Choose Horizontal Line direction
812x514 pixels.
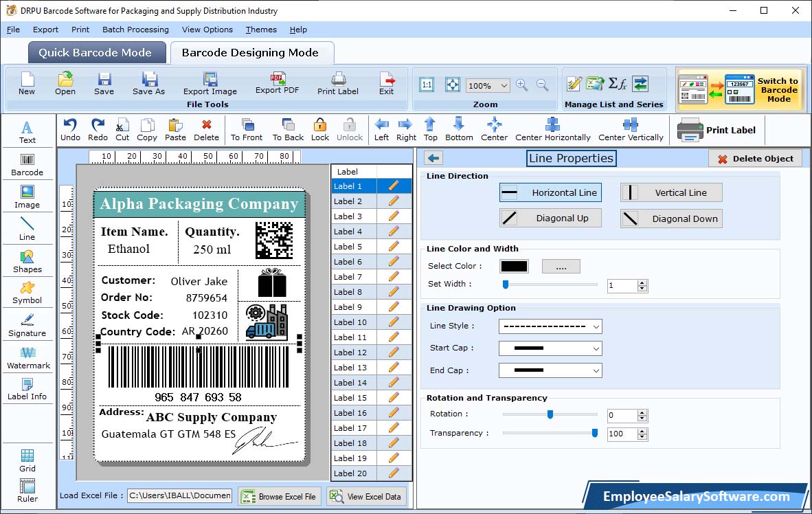tap(550, 192)
